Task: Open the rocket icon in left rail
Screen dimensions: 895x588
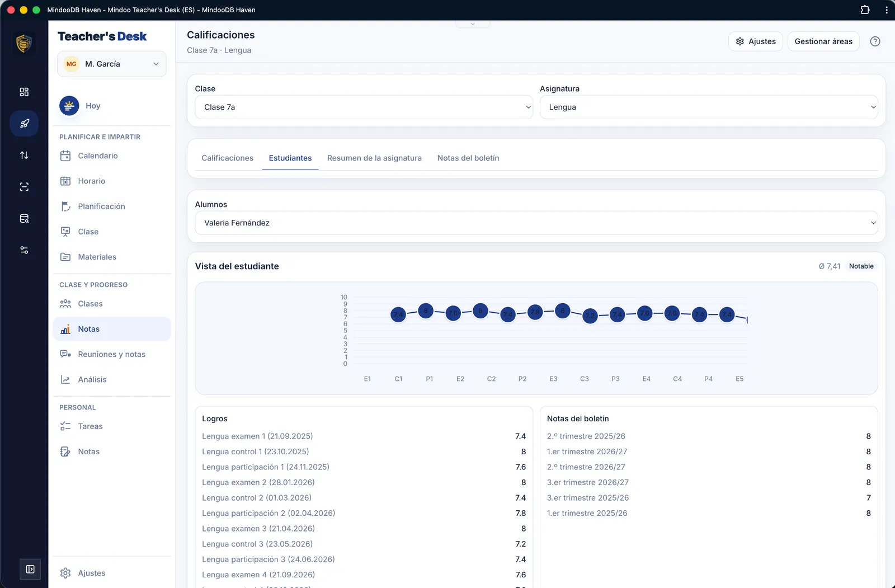Action: click(24, 124)
